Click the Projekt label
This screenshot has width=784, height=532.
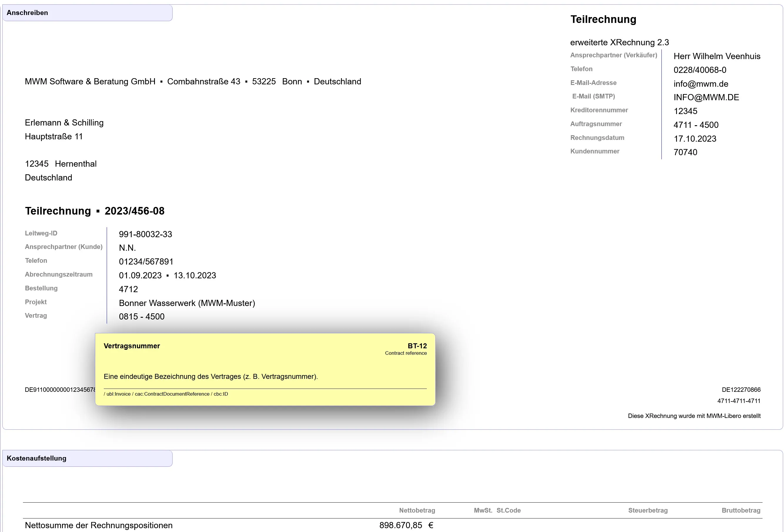click(x=36, y=302)
